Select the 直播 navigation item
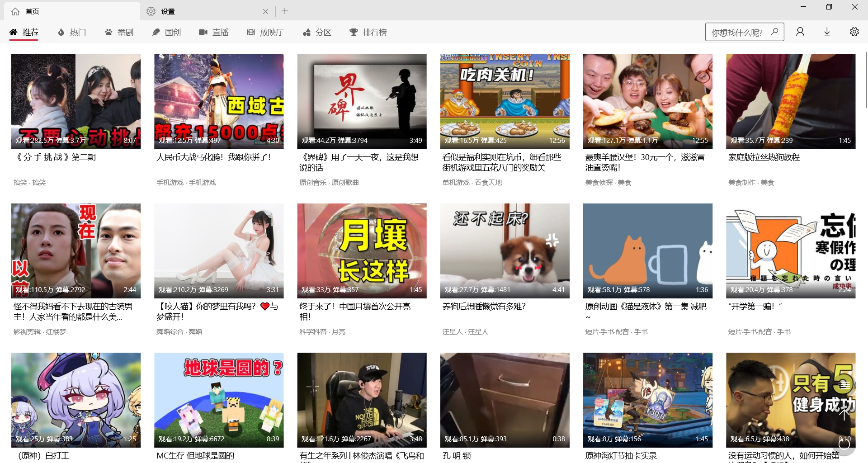The width and height of the screenshot is (868, 463). coord(214,32)
